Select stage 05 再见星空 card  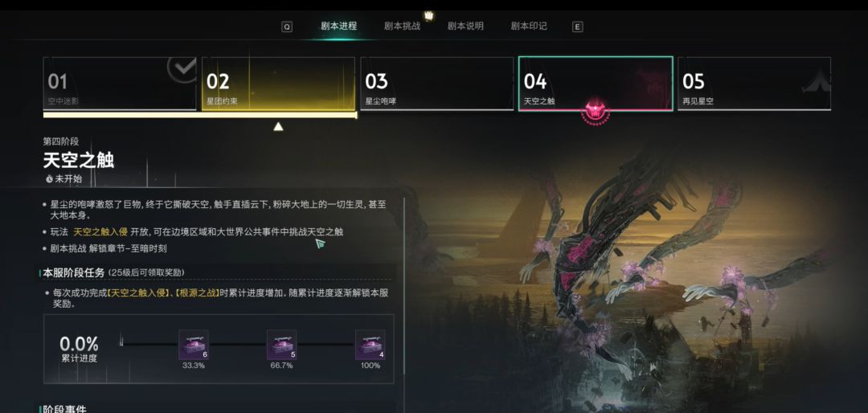click(754, 84)
